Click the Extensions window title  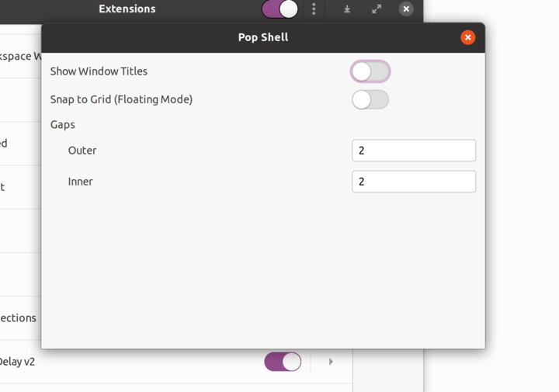pos(127,9)
